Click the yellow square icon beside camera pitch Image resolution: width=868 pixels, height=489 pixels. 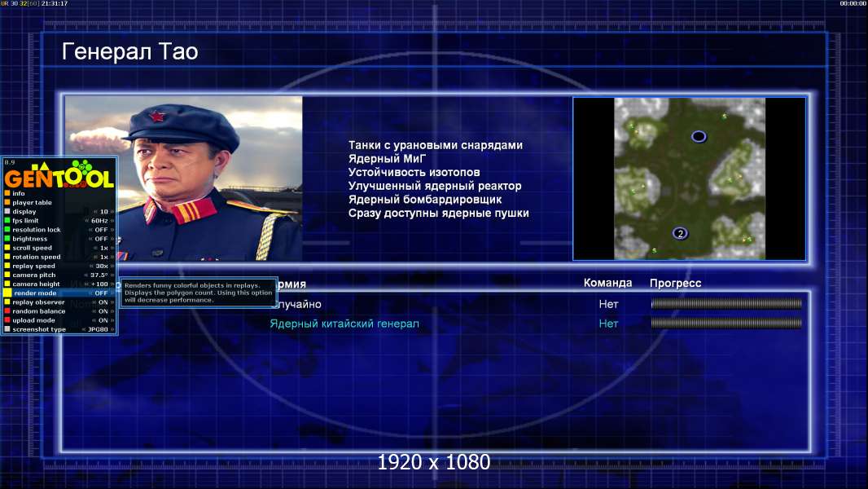[7, 275]
